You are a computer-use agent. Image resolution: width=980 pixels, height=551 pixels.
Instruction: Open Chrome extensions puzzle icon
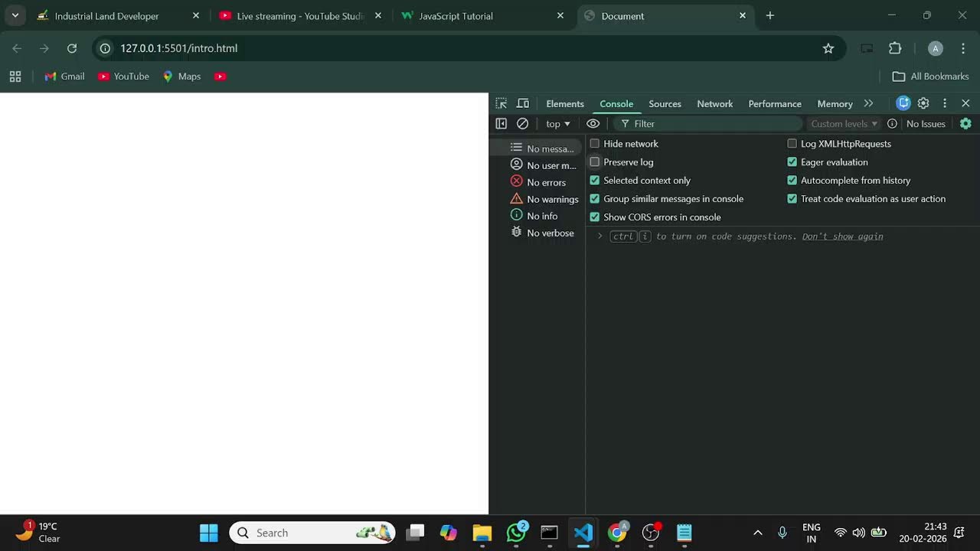(895, 48)
